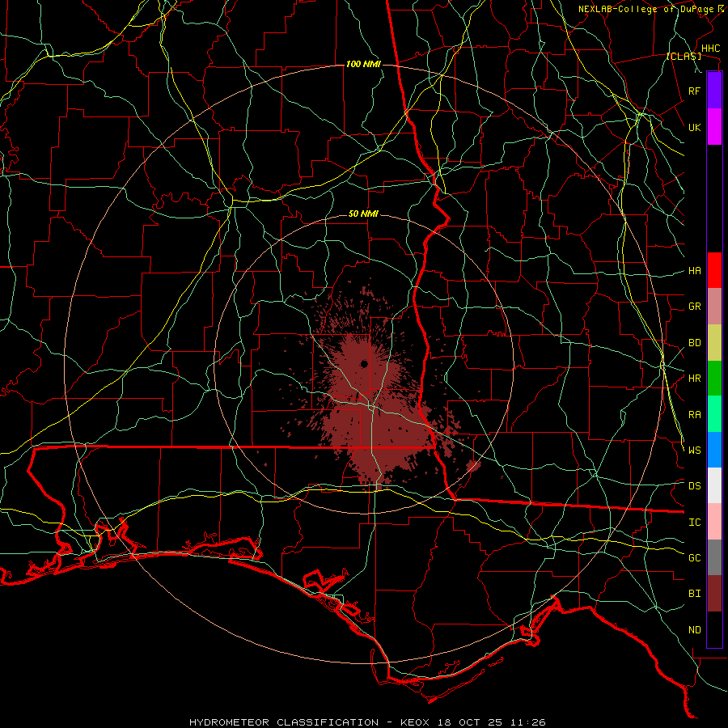
Task: Click the yellow BD legend swatch
Action: [714, 343]
